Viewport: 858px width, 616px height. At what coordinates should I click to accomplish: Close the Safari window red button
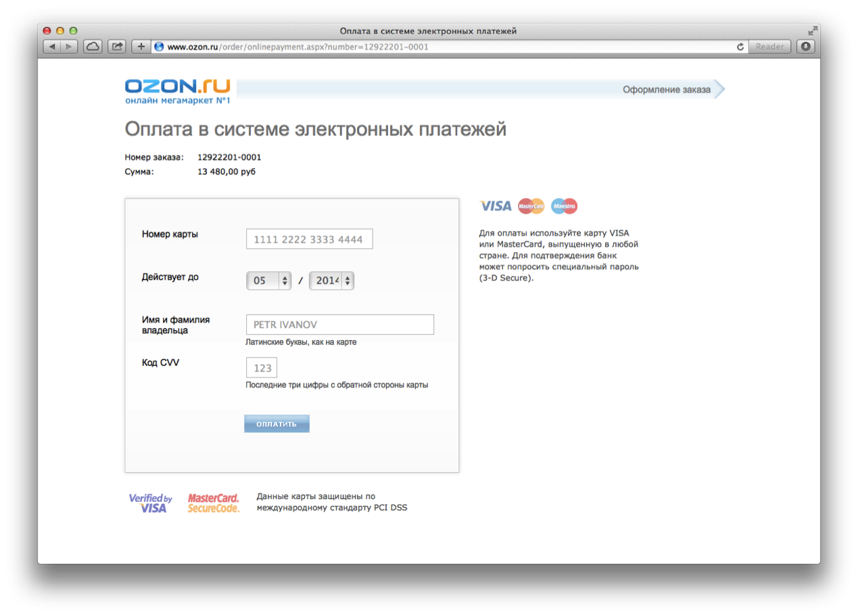[47, 31]
